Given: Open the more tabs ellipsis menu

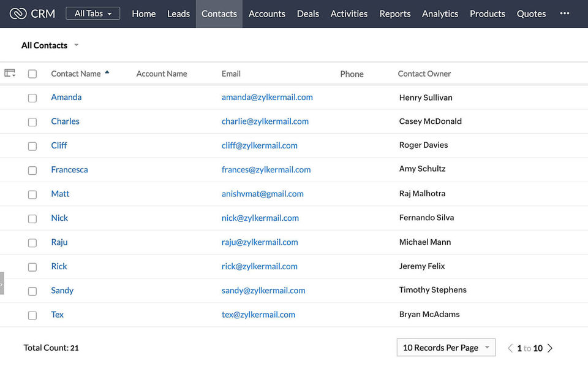Looking at the screenshot, I should [565, 13].
